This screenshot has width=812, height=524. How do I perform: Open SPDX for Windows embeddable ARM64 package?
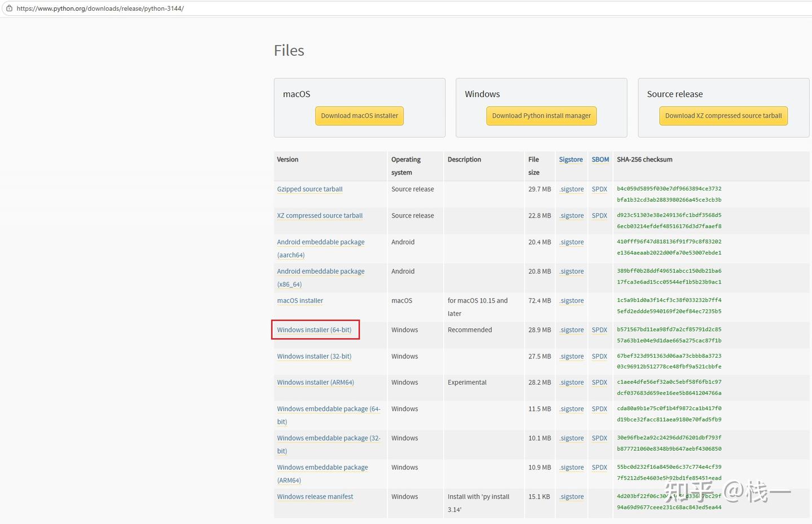pos(599,468)
